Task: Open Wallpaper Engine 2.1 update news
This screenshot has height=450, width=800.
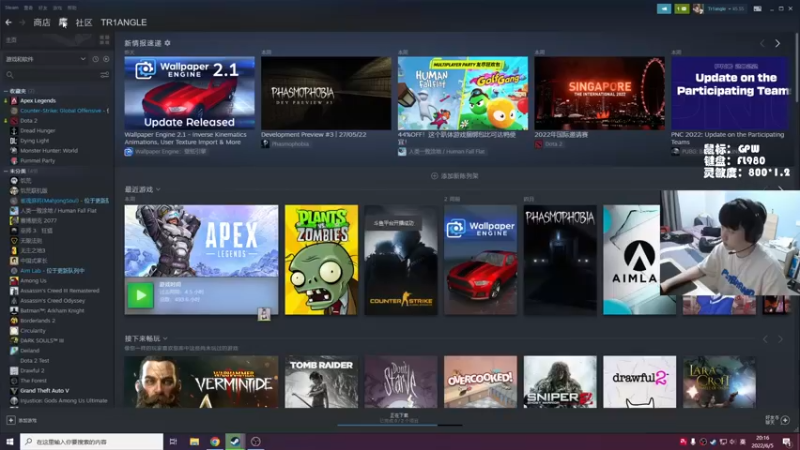Action: [189, 93]
